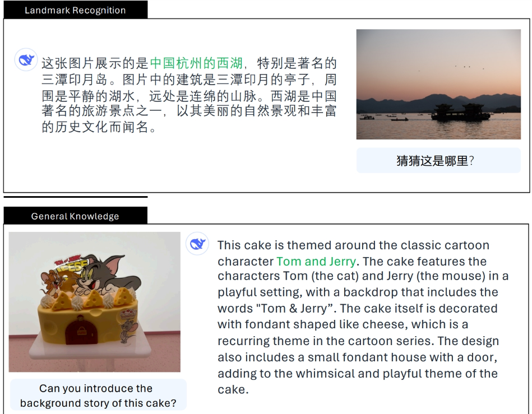This screenshot has height=414, width=532.
Task: Click the pavilion boat silhouette in lake photo
Action: (x=460, y=113)
